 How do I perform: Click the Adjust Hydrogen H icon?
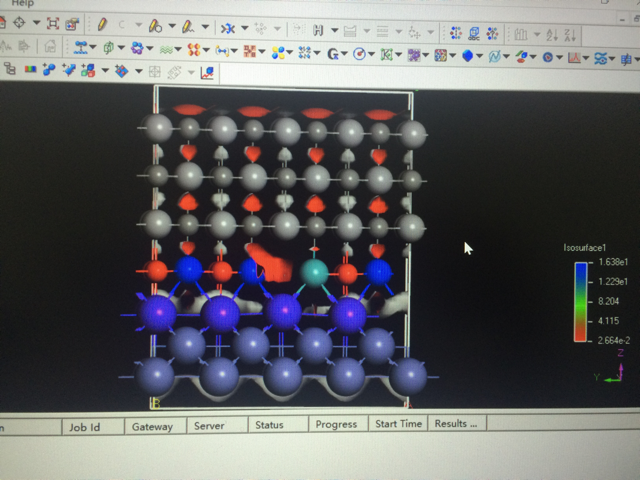318,30
